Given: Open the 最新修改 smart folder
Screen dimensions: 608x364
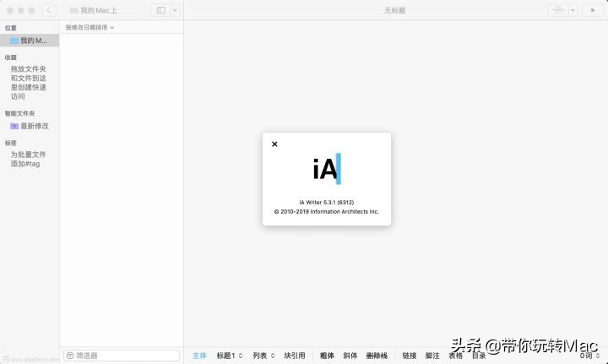Looking at the screenshot, I should (30, 126).
